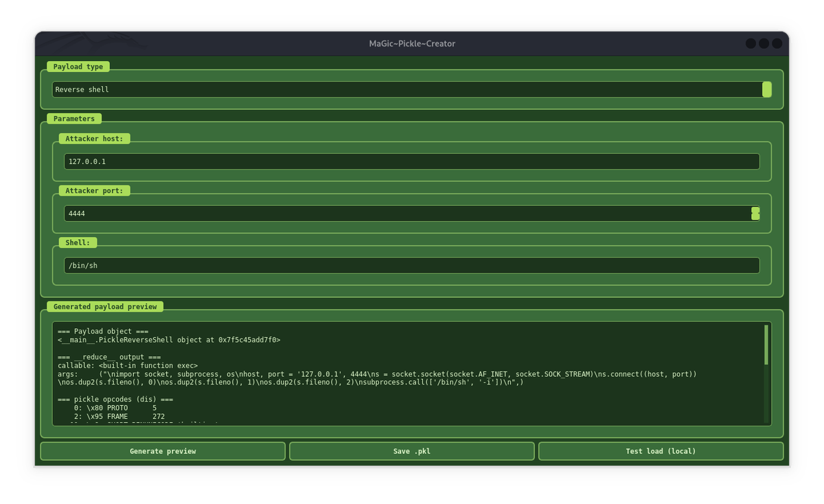Click the "Generated payload preview" label
Image resolution: width=824 pixels, height=504 pixels.
point(105,306)
